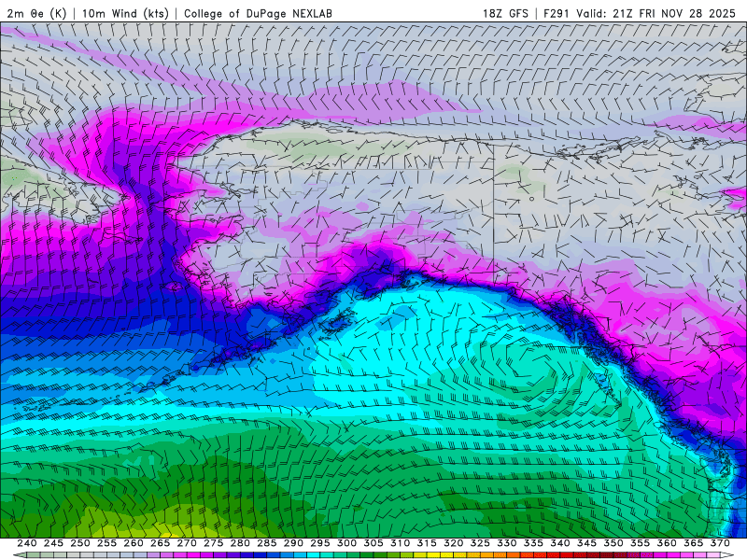
Task: Click the '18Z GFS' model run label
Action: [505, 13]
